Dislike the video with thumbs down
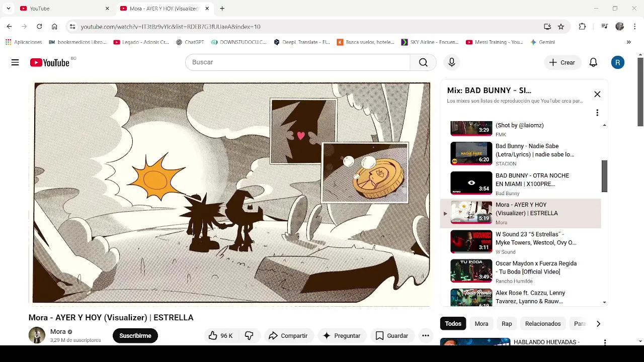Image resolution: width=644 pixels, height=362 pixels. (249, 336)
